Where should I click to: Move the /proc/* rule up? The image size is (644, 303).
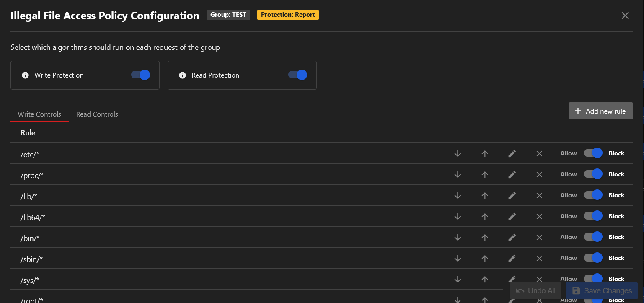pyautogui.click(x=485, y=174)
